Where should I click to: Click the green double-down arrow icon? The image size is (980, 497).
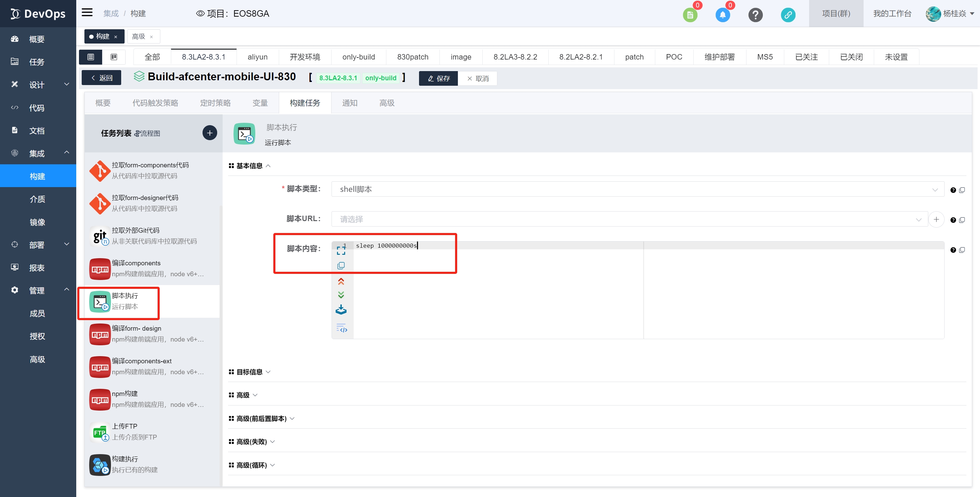(341, 295)
